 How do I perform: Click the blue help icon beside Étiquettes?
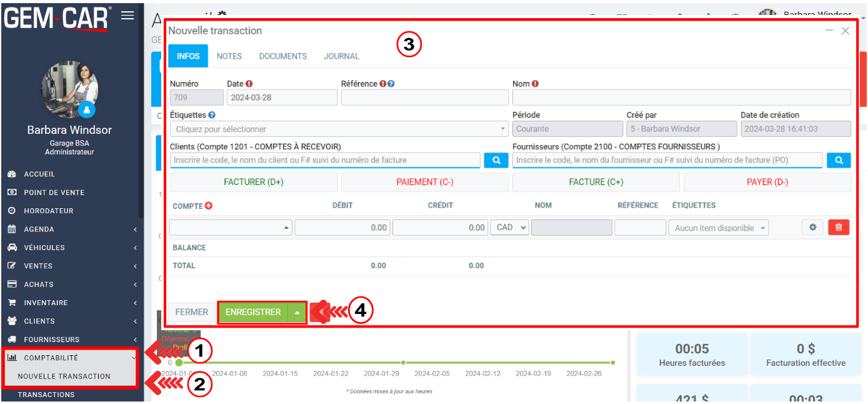pos(212,115)
